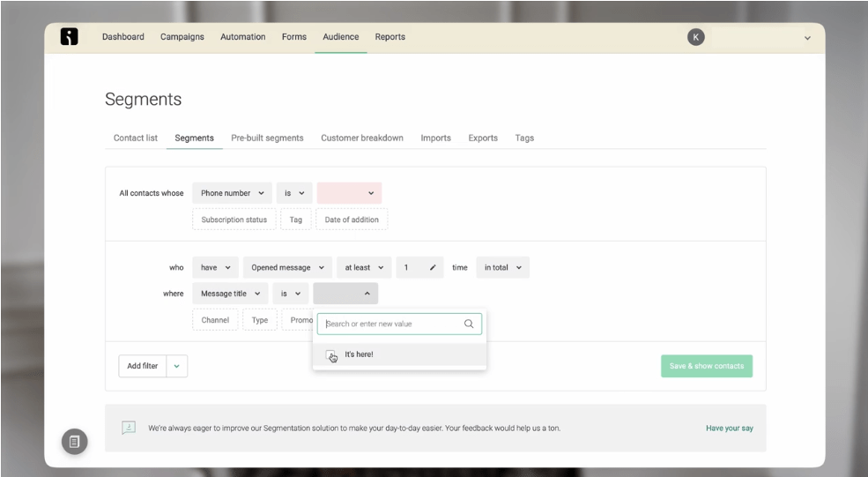Click the magnifier search icon
Screen dimensions: 868x477
click(468, 324)
